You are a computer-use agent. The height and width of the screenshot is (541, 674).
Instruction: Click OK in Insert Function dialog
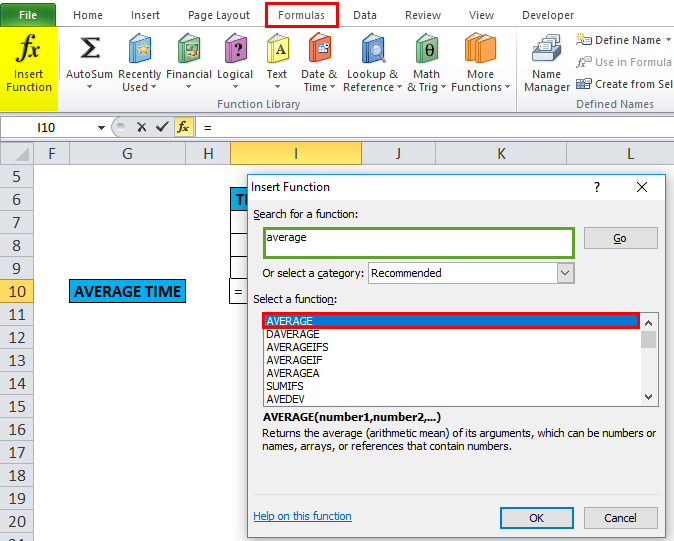(x=536, y=518)
